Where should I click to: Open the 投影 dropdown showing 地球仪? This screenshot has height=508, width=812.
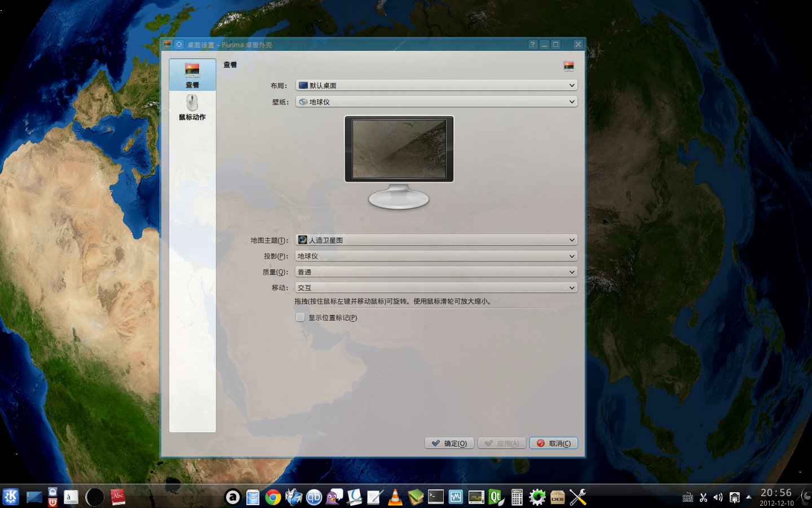coord(436,256)
